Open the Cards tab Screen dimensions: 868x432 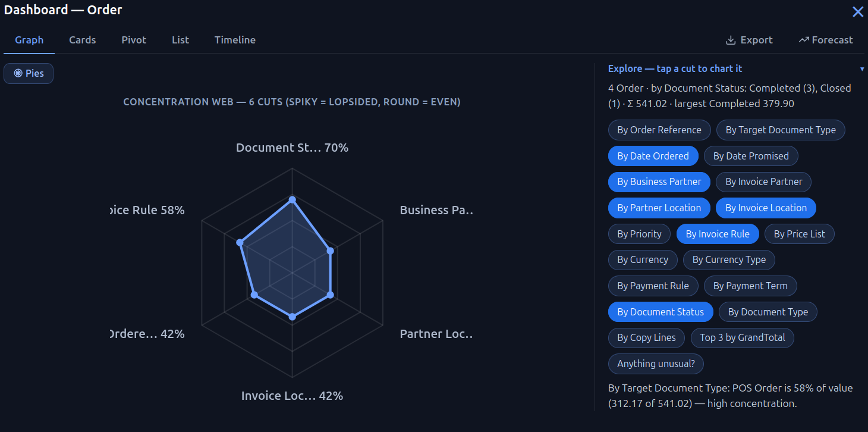(82, 40)
